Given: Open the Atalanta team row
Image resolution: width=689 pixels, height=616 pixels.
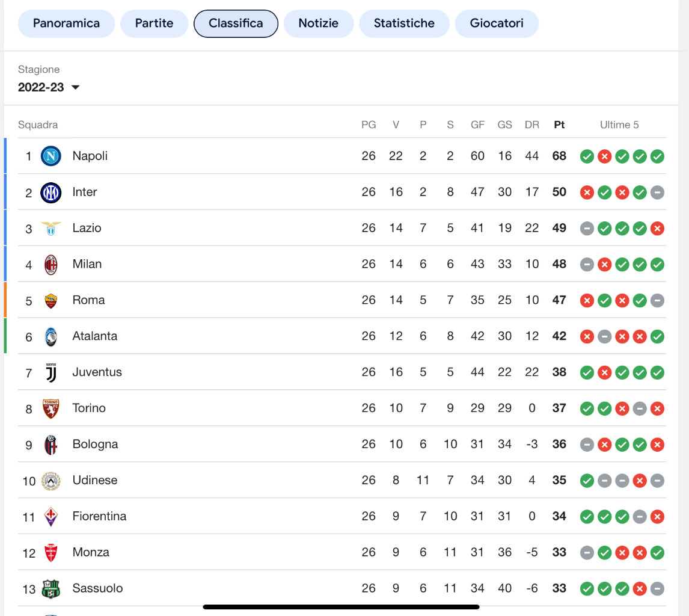Looking at the screenshot, I should (x=342, y=336).
